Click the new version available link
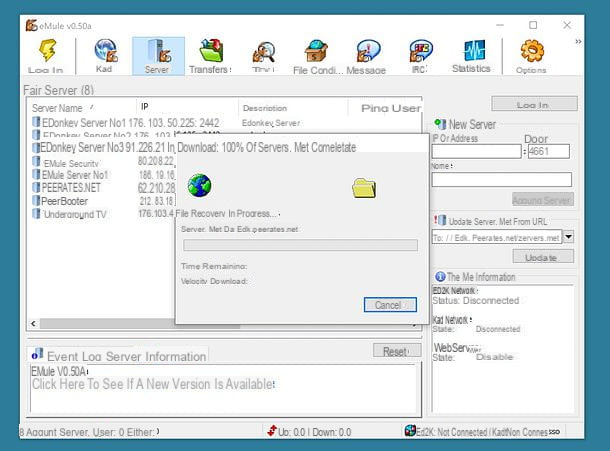Screen dimensions: 610x451 [153, 384]
